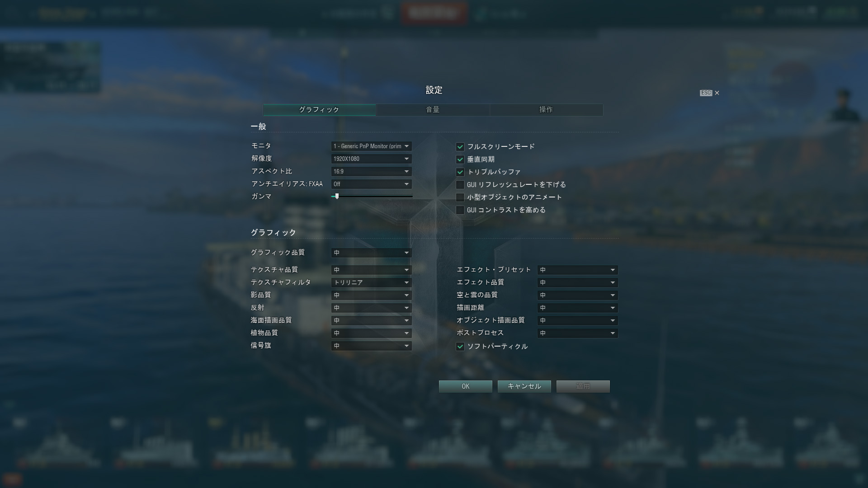Open the グラフィック品質 dropdown
The image size is (868, 488).
(371, 253)
